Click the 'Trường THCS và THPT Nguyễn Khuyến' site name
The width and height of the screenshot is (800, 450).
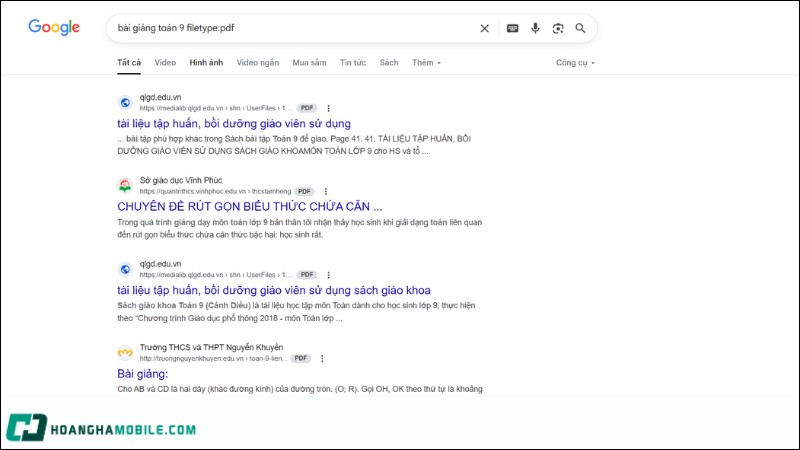[x=211, y=347]
